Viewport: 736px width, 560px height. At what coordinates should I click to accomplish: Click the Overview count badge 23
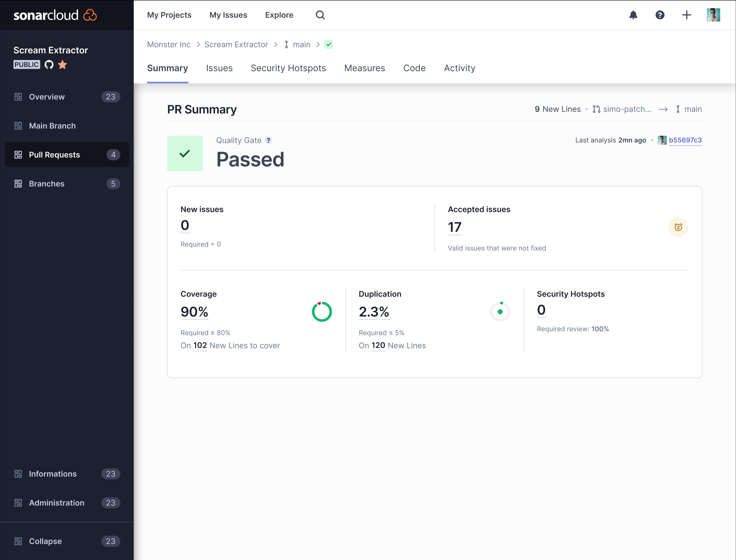[111, 97]
